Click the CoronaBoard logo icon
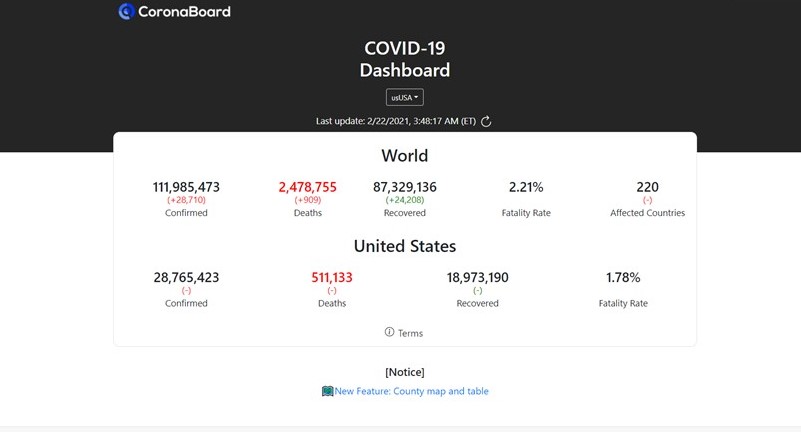The height and width of the screenshot is (432, 801). (126, 12)
